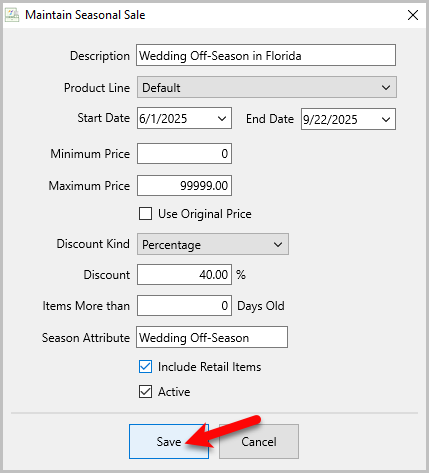Click the Maximum Price field
Viewport: 429px width, 473px height.
pos(184,185)
